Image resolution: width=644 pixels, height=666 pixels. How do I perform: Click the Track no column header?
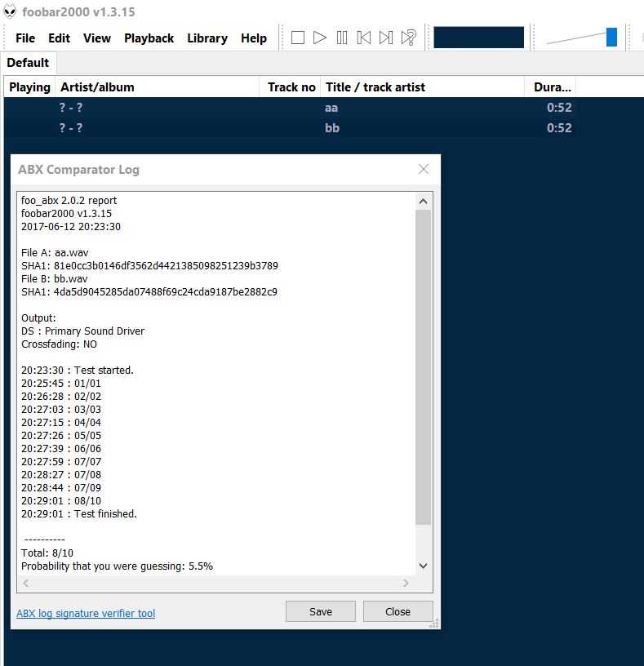point(290,87)
